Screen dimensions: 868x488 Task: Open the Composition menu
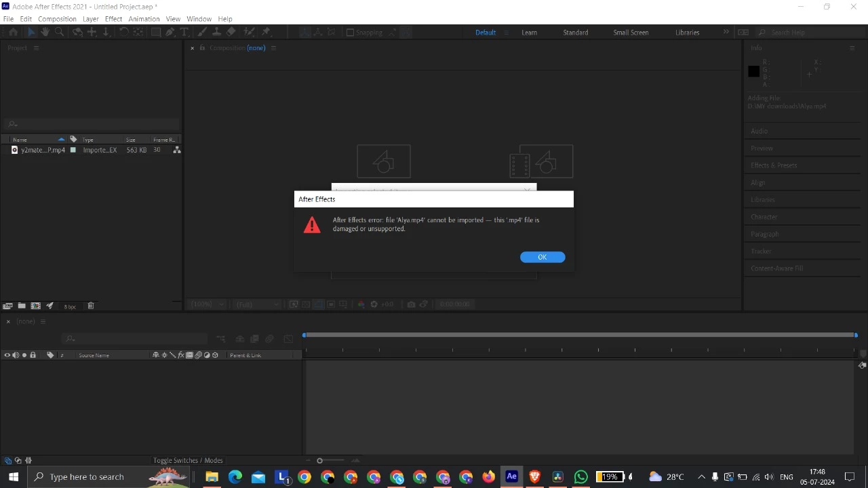pos(57,19)
